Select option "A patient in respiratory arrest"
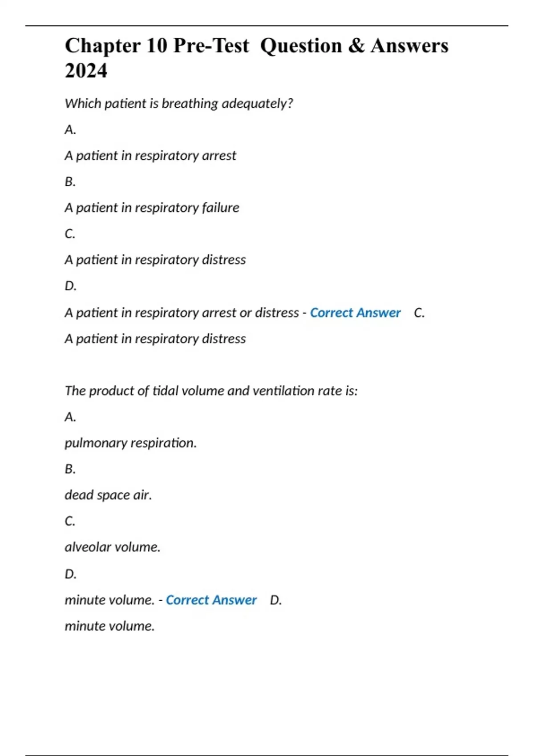The image size is (534, 756). pyautogui.click(x=150, y=156)
